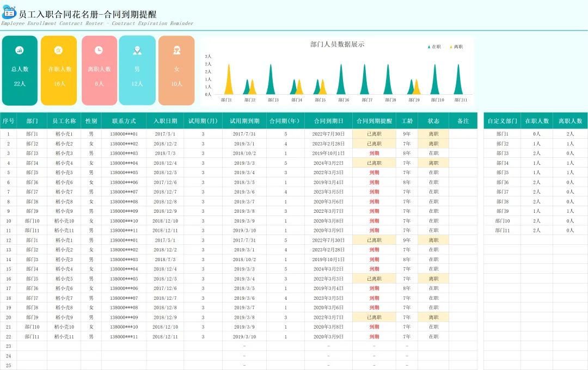
Task: Click the 状态 column header
Action: (433, 121)
